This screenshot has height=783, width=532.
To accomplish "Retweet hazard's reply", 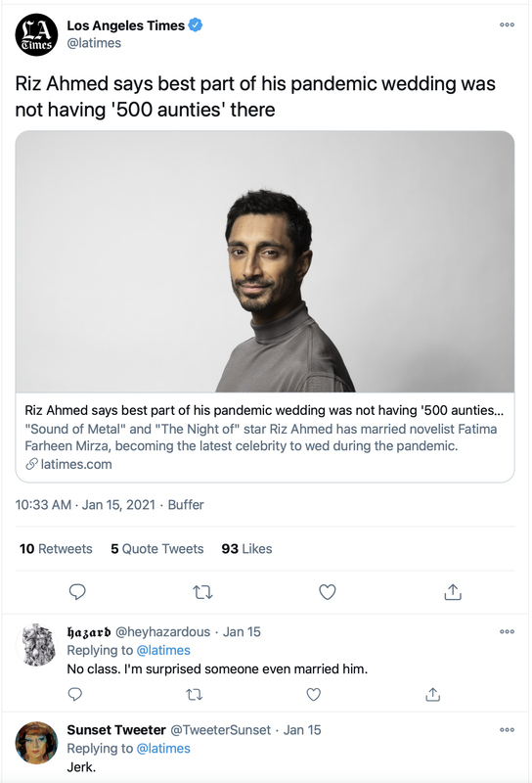I will click(195, 695).
